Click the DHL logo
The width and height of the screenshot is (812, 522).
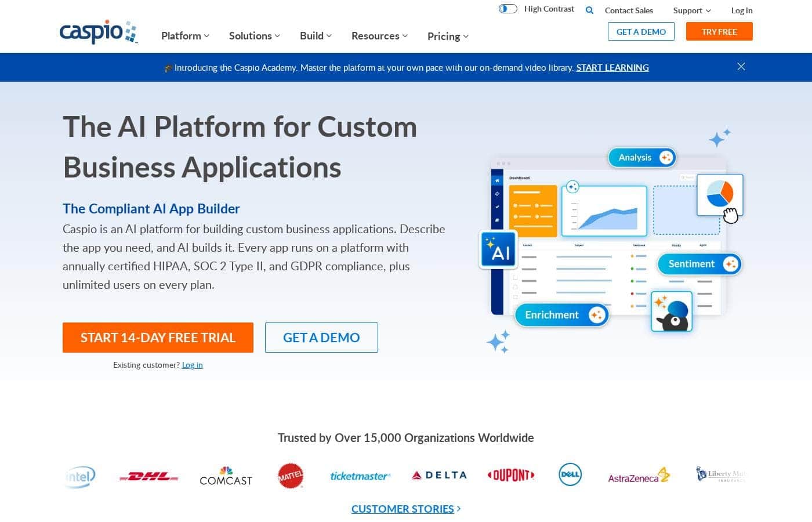coord(148,477)
